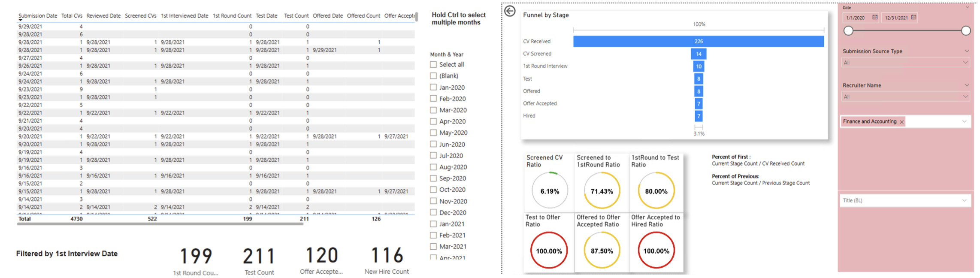Remove the Finance and Accounting filter tag
The height and width of the screenshot is (278, 980).
pos(901,122)
